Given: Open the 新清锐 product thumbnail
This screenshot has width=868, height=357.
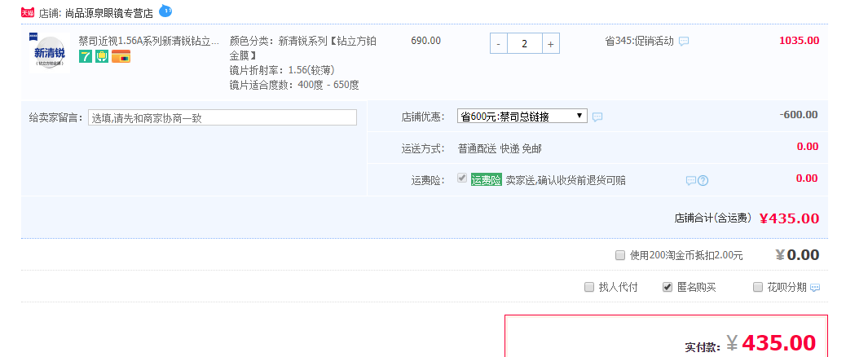Looking at the screenshot, I should pyautogui.click(x=49, y=53).
